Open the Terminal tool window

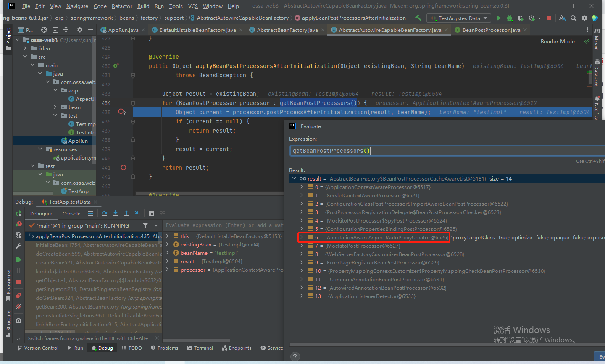pyautogui.click(x=200, y=348)
